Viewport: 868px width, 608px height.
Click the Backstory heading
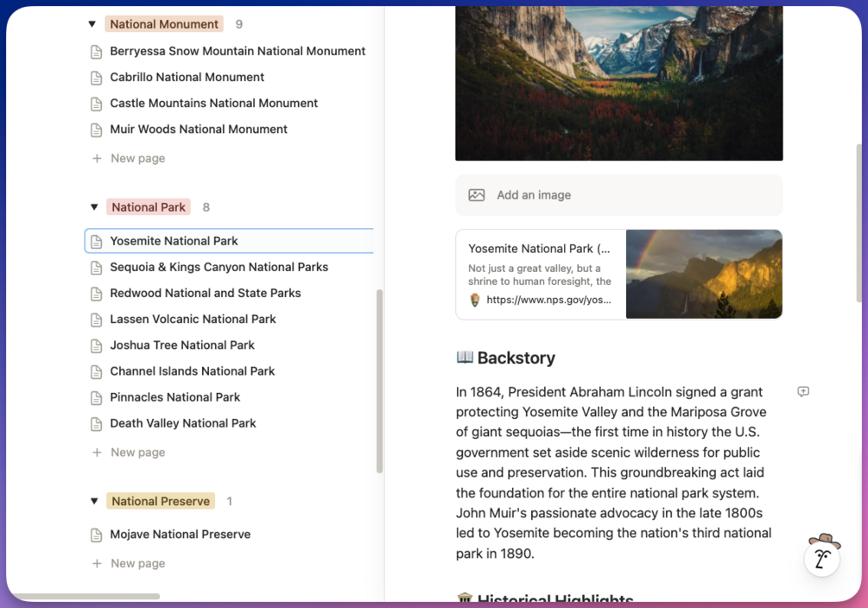tap(516, 358)
